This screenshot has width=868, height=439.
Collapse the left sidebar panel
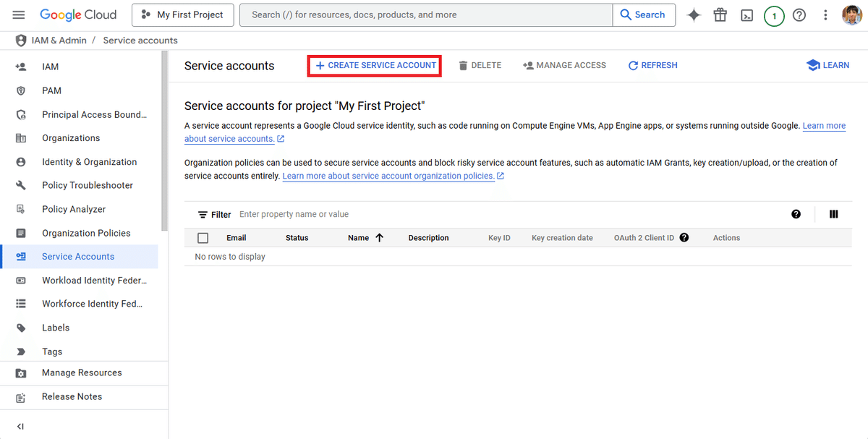click(x=20, y=427)
